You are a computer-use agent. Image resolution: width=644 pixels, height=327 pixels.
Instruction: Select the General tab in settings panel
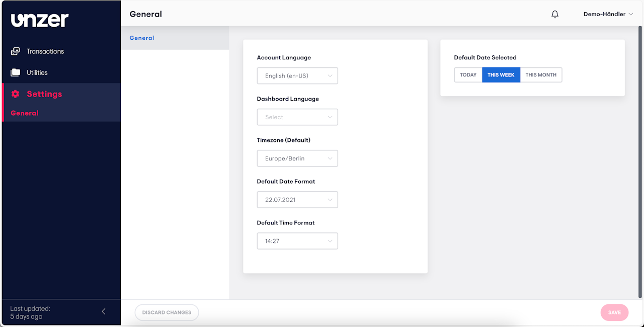(142, 38)
